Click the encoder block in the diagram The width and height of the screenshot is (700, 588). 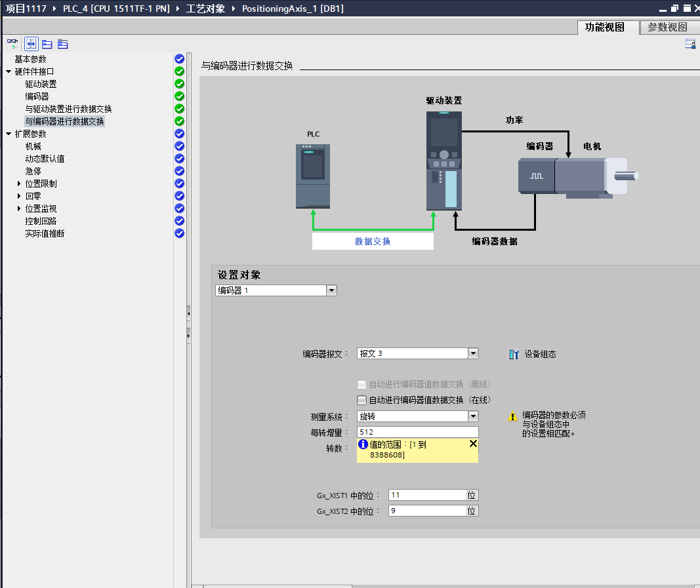tap(537, 176)
